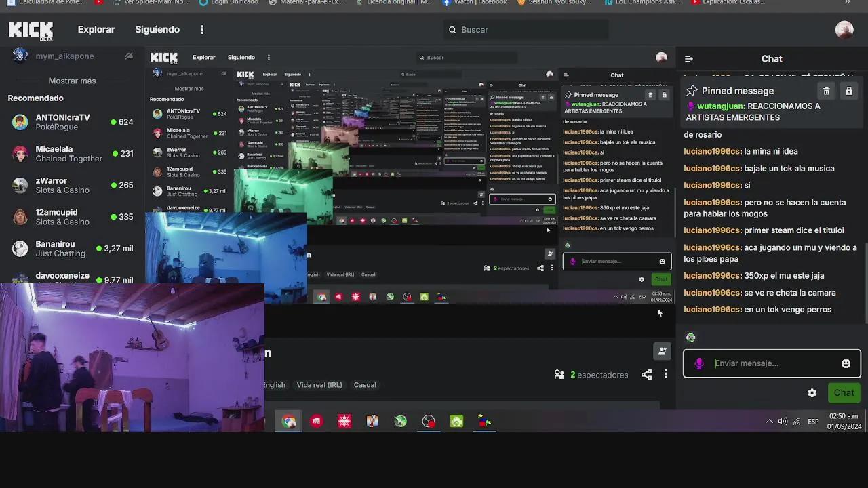This screenshot has height=488, width=868.
Task: Collapse the chat panel
Action: (x=688, y=59)
